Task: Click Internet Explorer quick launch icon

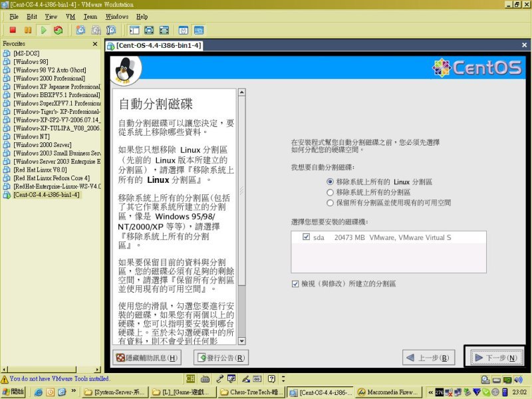Action: (39, 392)
